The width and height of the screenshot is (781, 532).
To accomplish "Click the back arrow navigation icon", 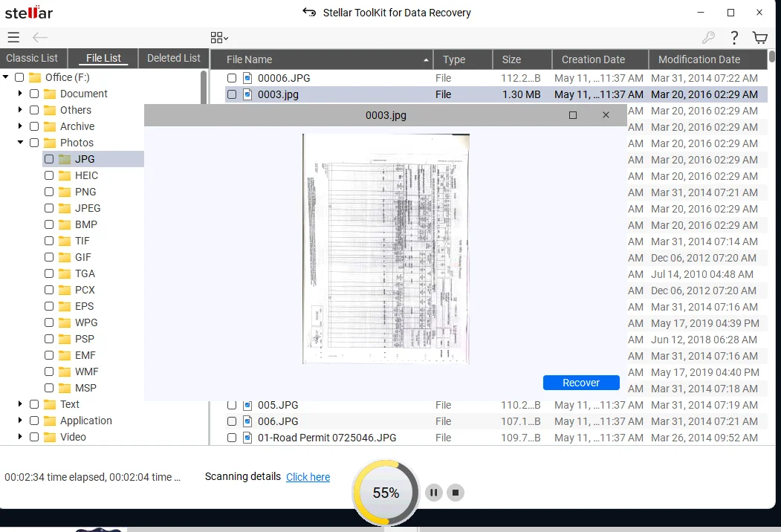I will coord(39,37).
